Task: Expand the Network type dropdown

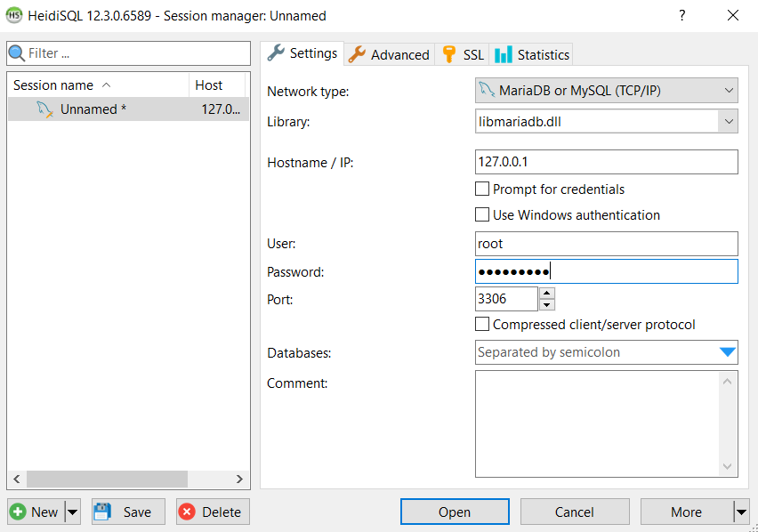Action: coord(606,91)
